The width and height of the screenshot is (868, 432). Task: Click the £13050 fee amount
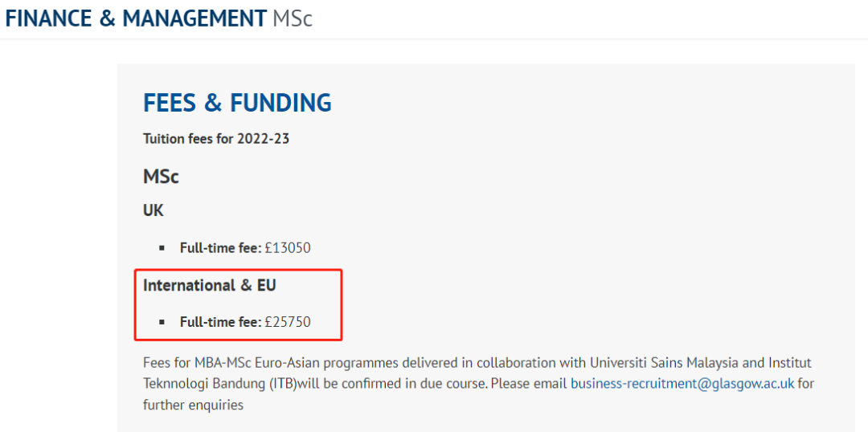288,248
